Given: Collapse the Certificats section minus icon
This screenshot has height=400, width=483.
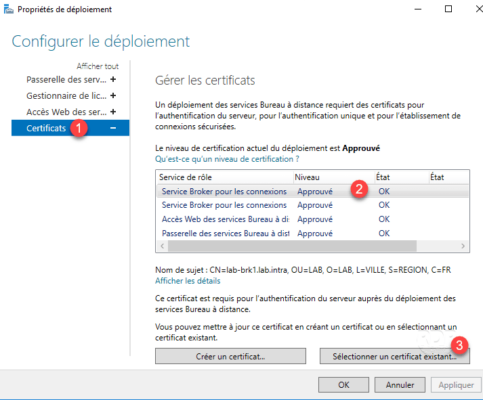Looking at the screenshot, I should 113,128.
